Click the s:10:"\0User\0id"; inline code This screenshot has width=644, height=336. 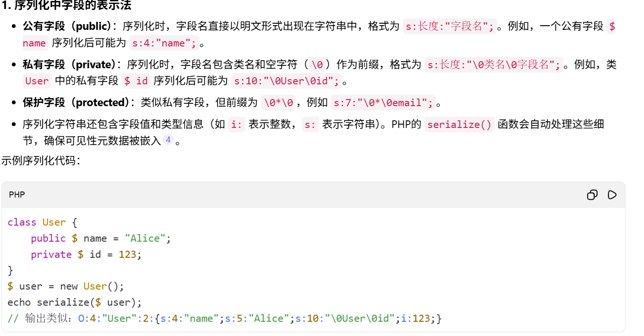(x=287, y=81)
